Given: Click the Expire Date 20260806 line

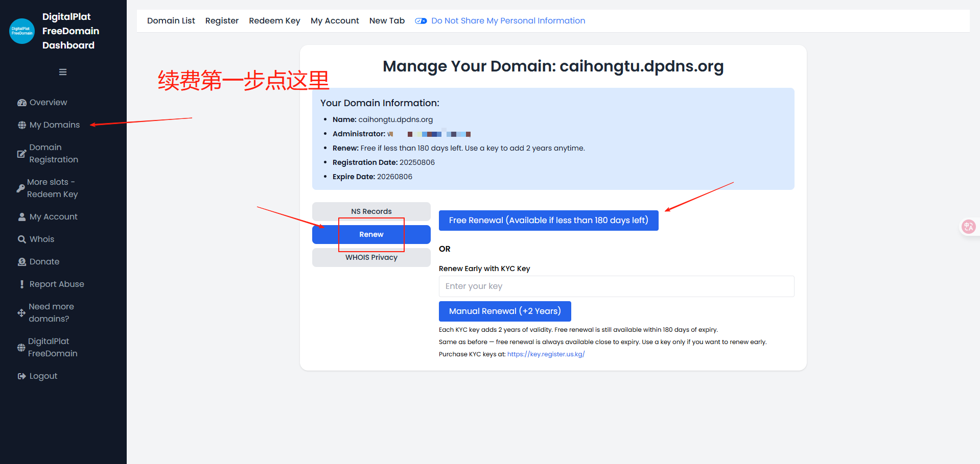Looking at the screenshot, I should (x=372, y=177).
